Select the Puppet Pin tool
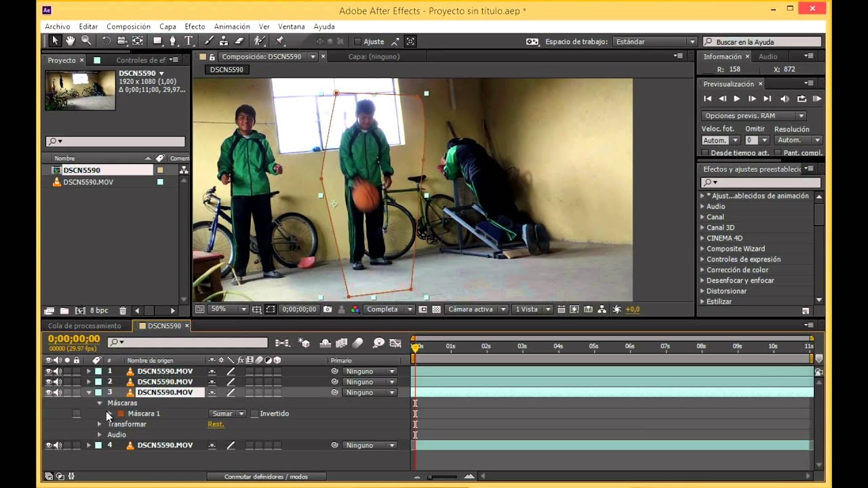This screenshot has width=868, height=488. (x=279, y=41)
